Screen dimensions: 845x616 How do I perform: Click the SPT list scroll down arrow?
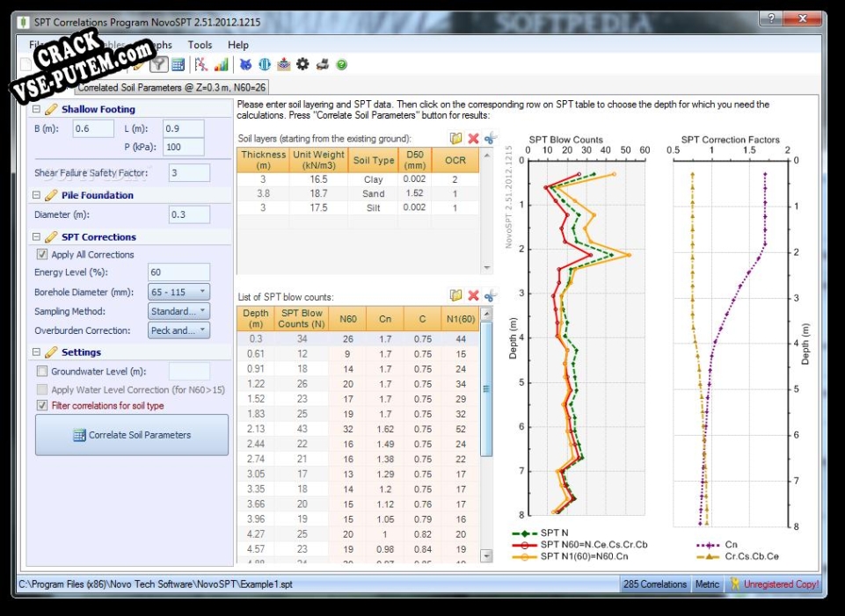coord(486,555)
